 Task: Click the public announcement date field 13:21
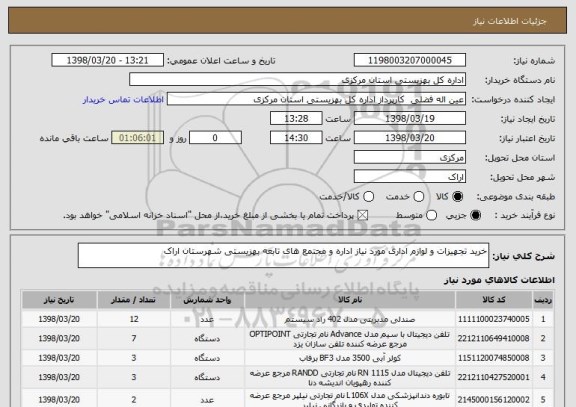pyautogui.click(x=108, y=60)
